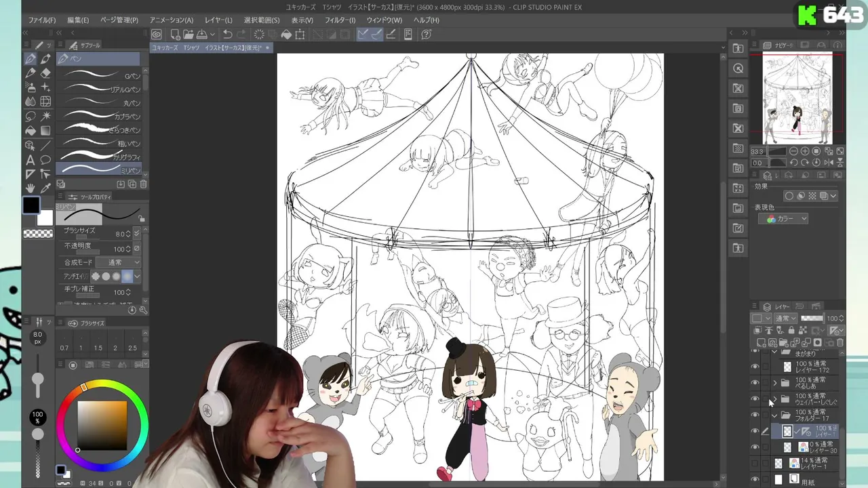Select the Balloon tool

point(45,160)
